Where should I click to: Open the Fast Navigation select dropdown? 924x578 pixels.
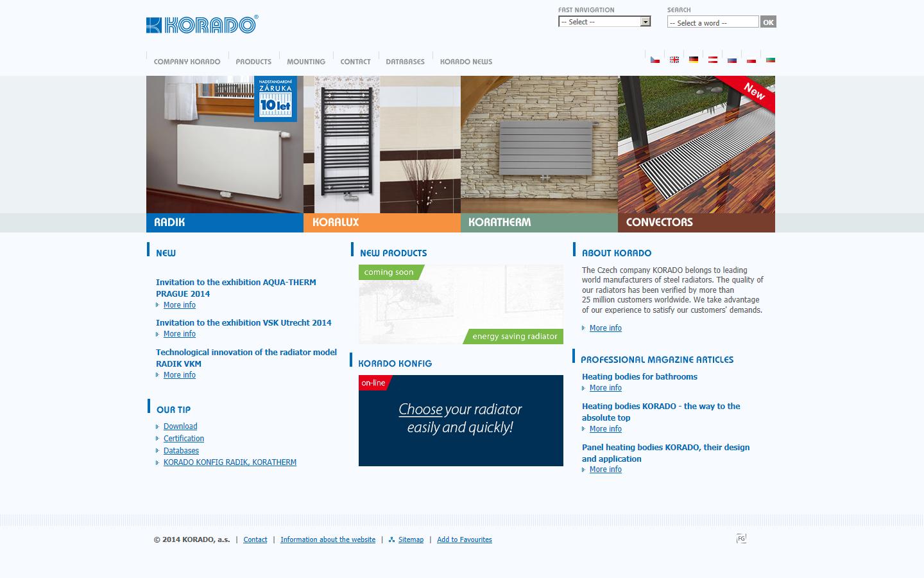coord(603,21)
